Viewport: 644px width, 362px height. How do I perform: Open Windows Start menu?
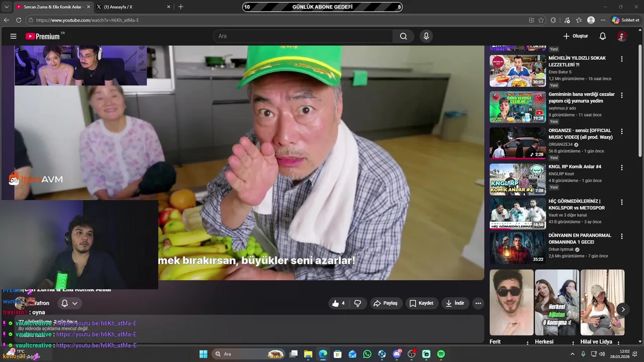coord(203,354)
